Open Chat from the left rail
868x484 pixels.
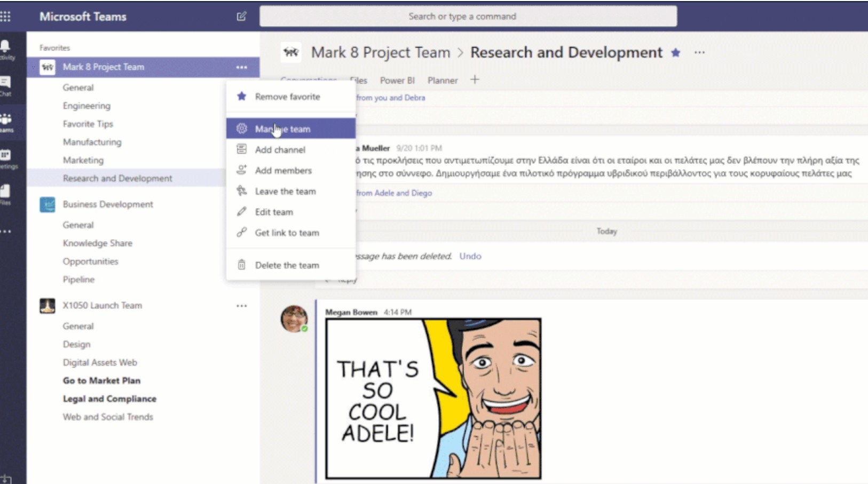coord(6,85)
